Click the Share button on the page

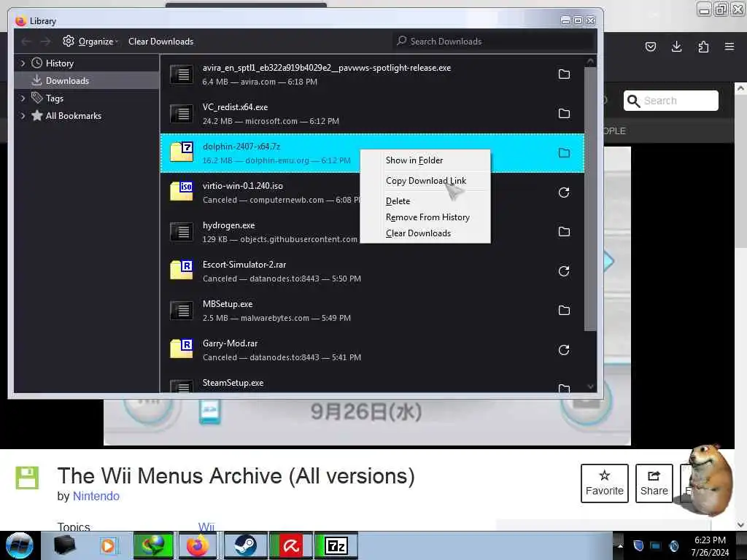click(x=654, y=483)
